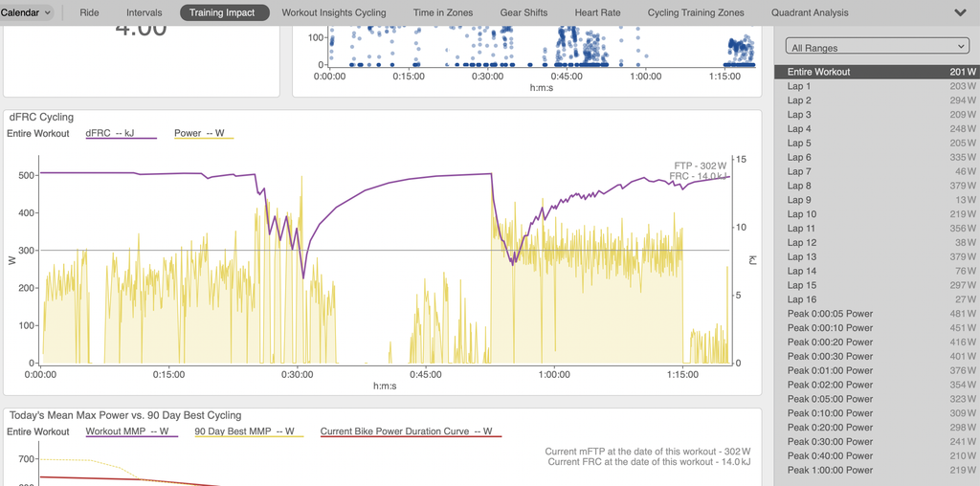This screenshot has height=486, width=980.
Task: Open Cycling Training Zones tab
Action: click(696, 12)
